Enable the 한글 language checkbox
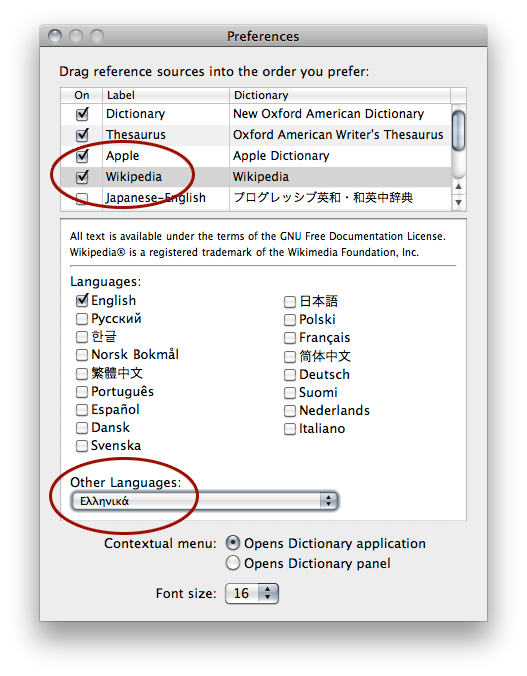527x676 pixels. tap(82, 337)
